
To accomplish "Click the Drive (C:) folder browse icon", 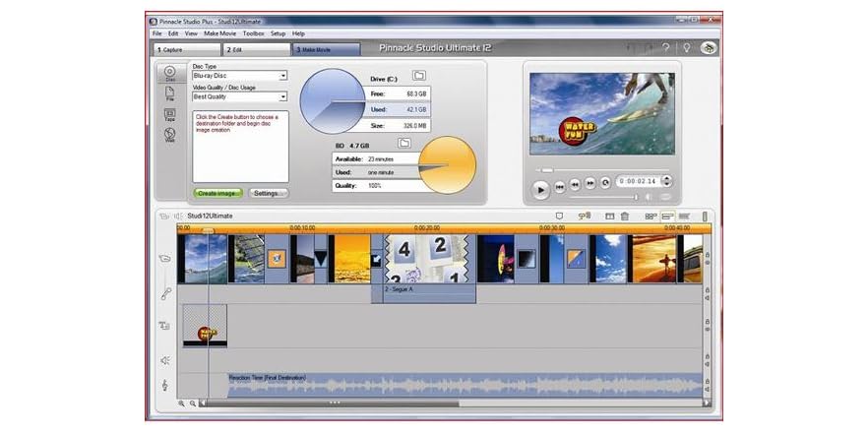I will click(418, 76).
